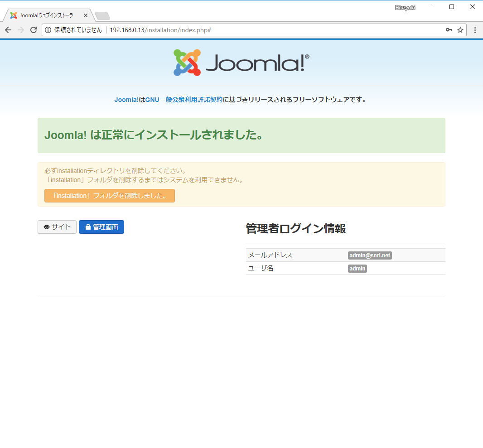Viewport: 483px width, 448px height.
Task: Click the メールアドレス label
Action: tap(270, 255)
